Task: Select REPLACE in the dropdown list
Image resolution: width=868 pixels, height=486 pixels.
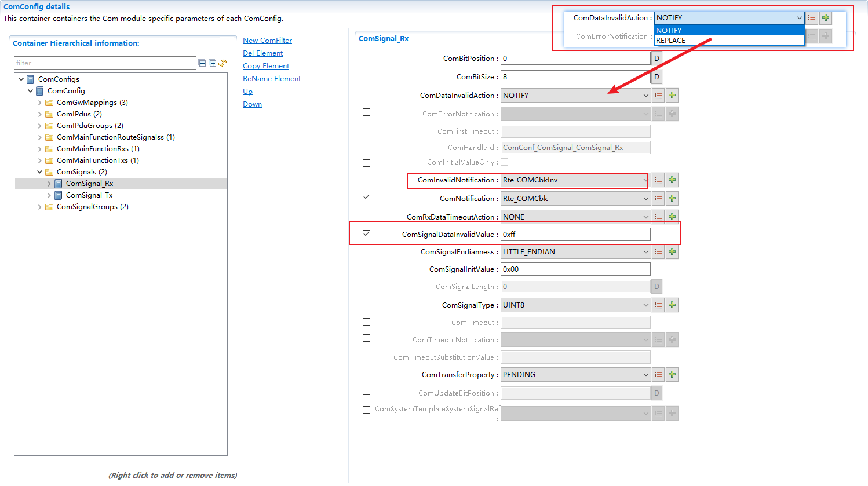Action: click(671, 41)
